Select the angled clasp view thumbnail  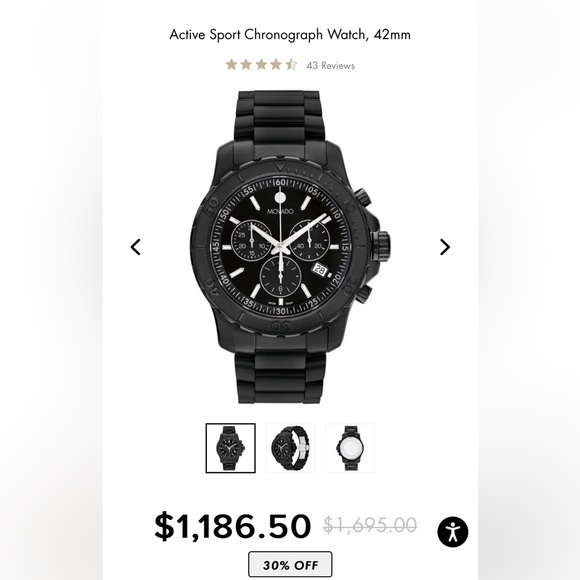point(290,448)
